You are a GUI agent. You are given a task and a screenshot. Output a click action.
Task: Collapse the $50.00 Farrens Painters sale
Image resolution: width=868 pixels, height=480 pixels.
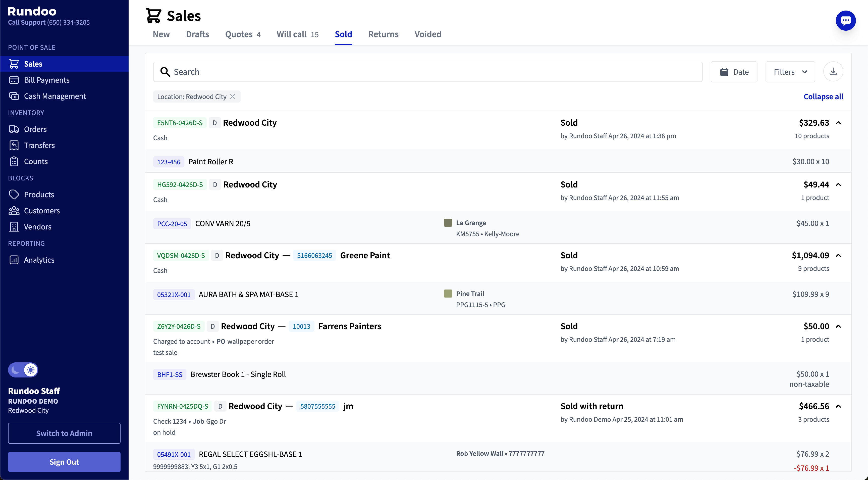(x=838, y=326)
